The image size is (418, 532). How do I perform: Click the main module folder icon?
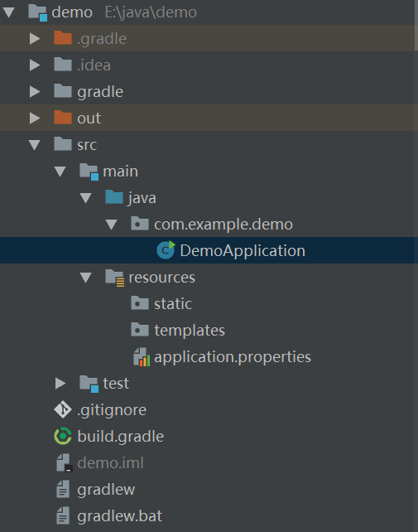click(89, 172)
